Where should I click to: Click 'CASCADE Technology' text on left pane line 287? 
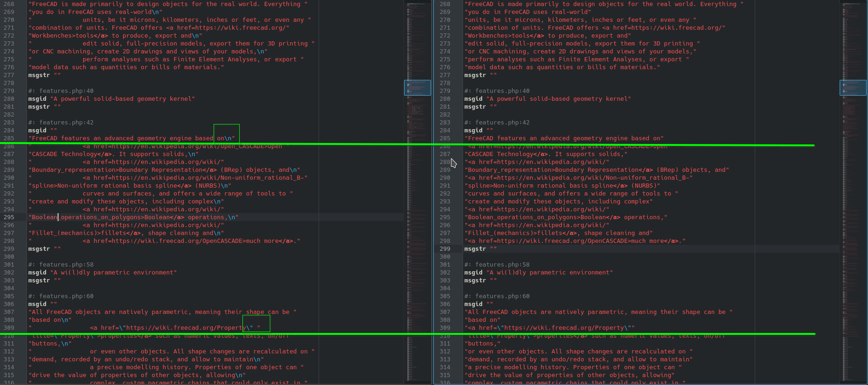click(65, 154)
